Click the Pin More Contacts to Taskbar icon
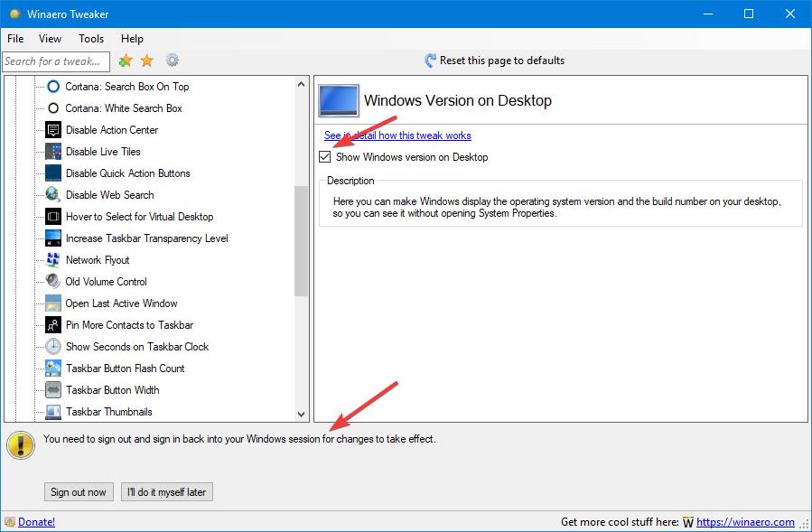The image size is (812, 532). point(53,325)
